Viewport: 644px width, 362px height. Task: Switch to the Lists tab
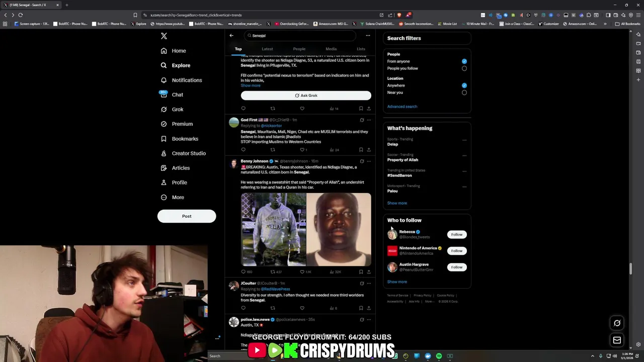click(x=361, y=49)
